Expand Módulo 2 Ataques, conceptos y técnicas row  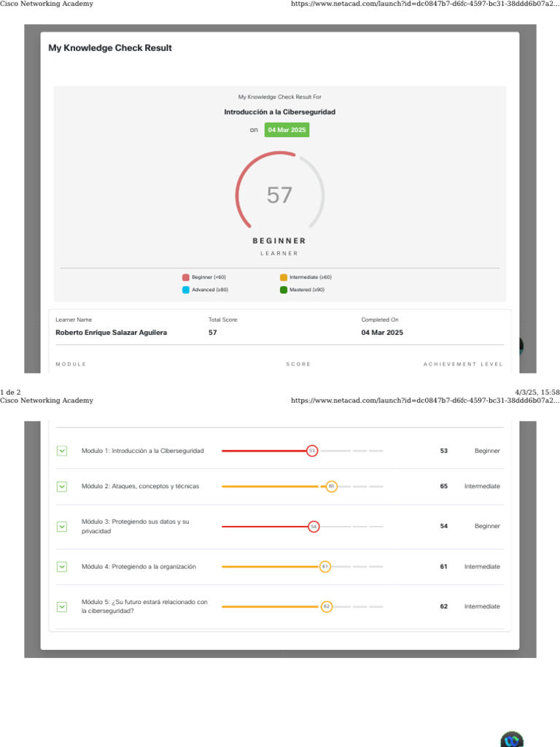click(x=62, y=487)
